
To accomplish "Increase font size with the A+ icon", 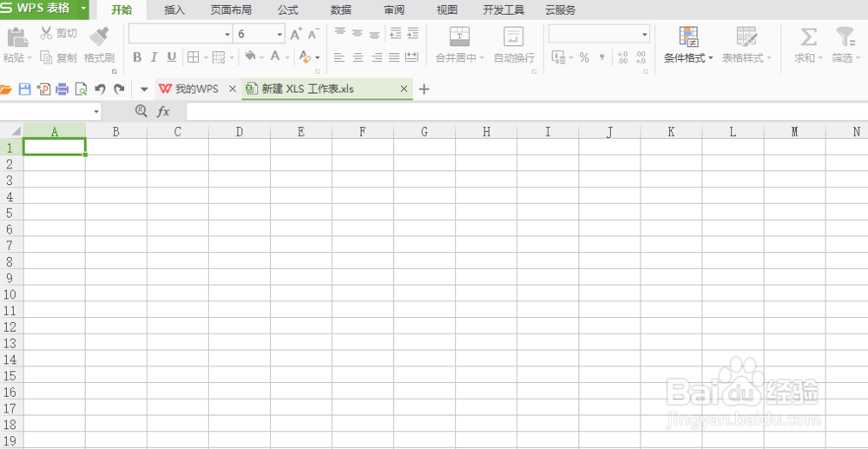I will point(296,34).
